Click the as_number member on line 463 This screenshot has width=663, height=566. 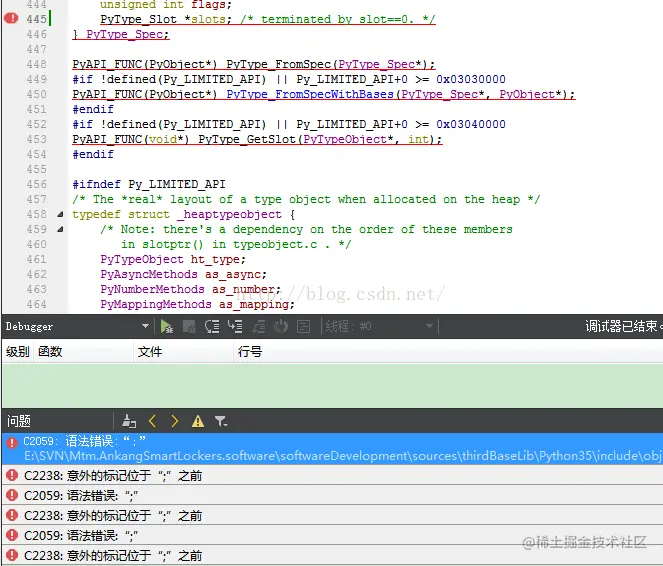243,290
